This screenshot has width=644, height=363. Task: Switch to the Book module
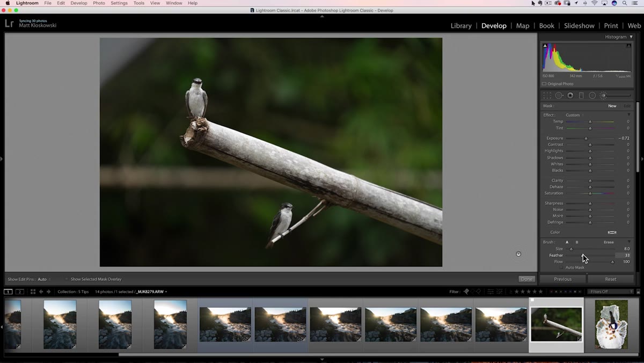point(547,26)
